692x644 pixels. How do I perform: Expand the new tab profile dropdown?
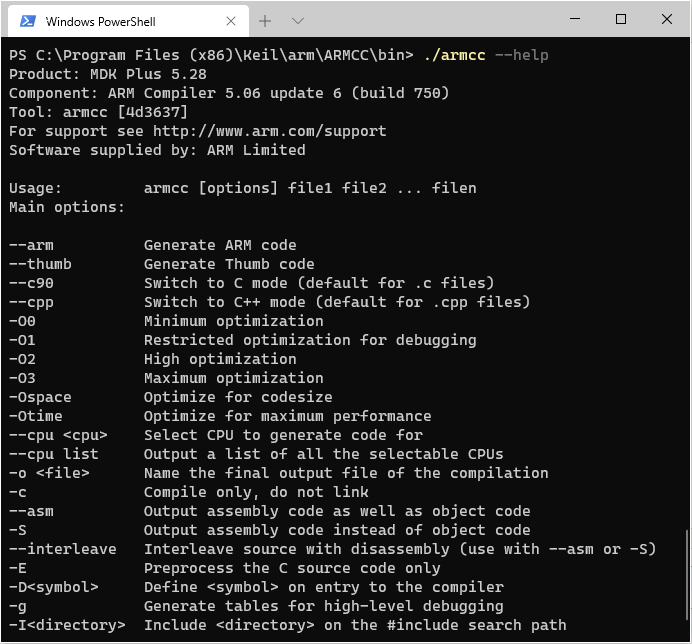[298, 21]
